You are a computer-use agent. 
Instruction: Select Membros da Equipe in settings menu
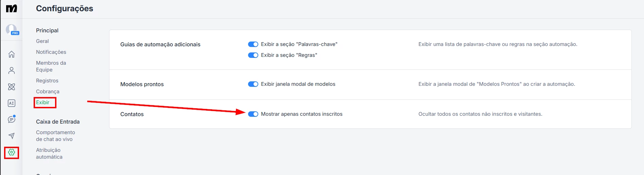click(x=51, y=66)
